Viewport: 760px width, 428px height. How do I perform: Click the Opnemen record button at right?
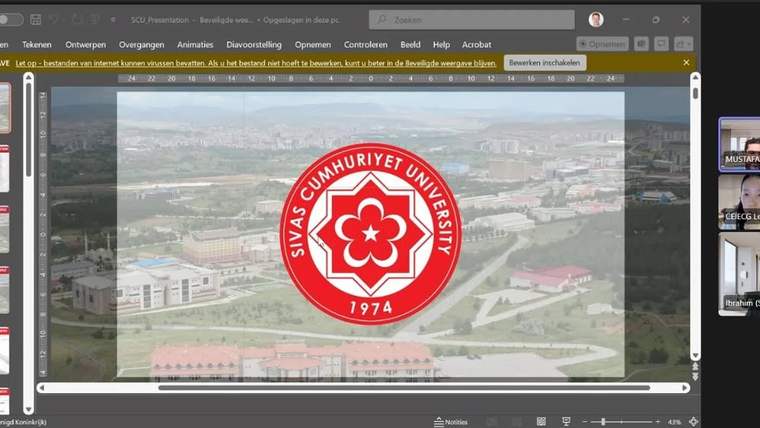602,44
